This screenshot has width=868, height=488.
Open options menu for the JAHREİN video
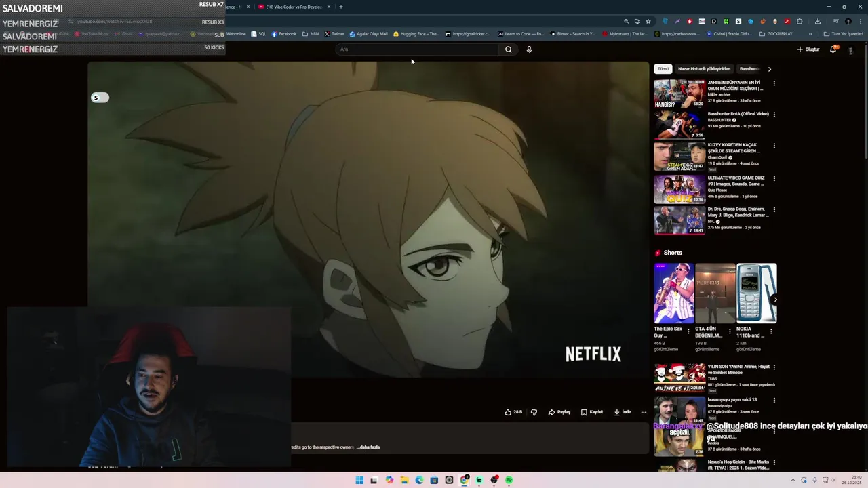(774, 83)
